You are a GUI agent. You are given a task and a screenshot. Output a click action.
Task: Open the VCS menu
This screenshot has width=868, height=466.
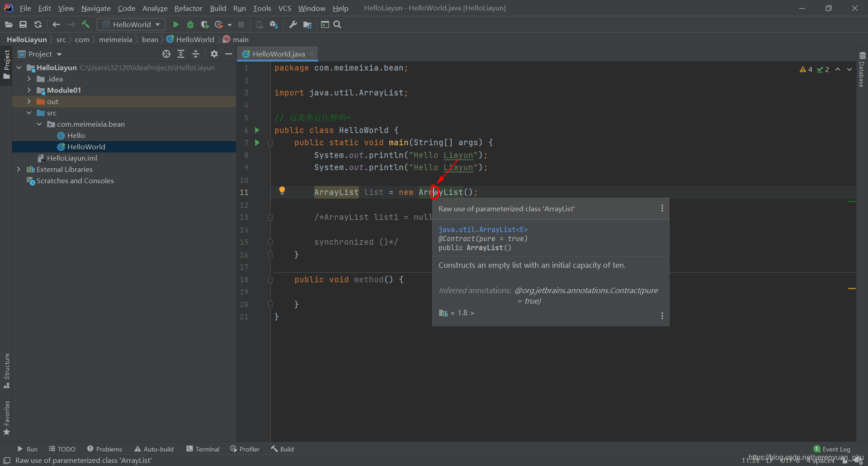(x=285, y=8)
